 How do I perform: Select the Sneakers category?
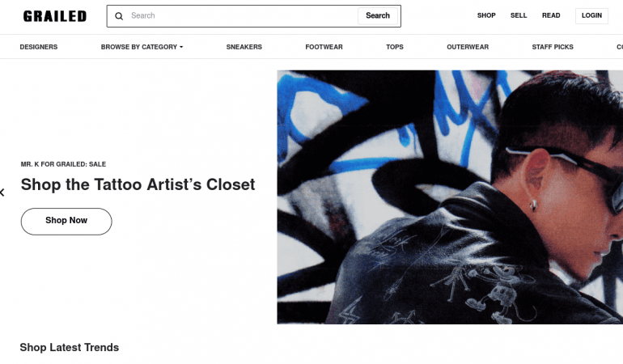tap(244, 47)
